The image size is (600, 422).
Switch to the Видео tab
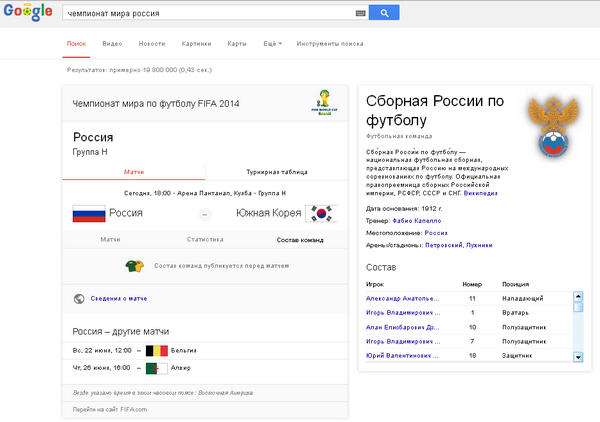point(112,44)
